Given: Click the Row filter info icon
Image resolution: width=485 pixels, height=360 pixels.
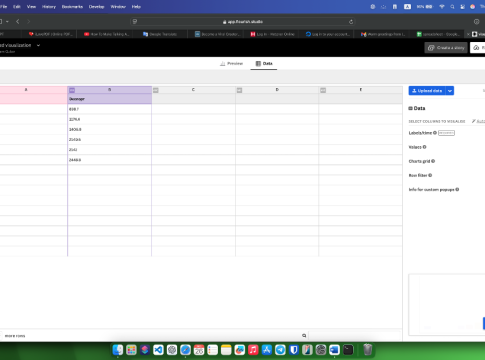Looking at the screenshot, I should [x=430, y=175].
